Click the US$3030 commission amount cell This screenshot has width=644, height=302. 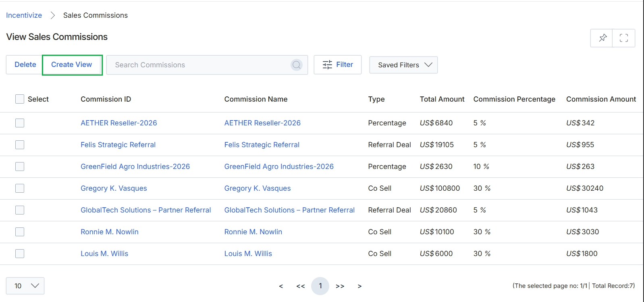pos(582,232)
